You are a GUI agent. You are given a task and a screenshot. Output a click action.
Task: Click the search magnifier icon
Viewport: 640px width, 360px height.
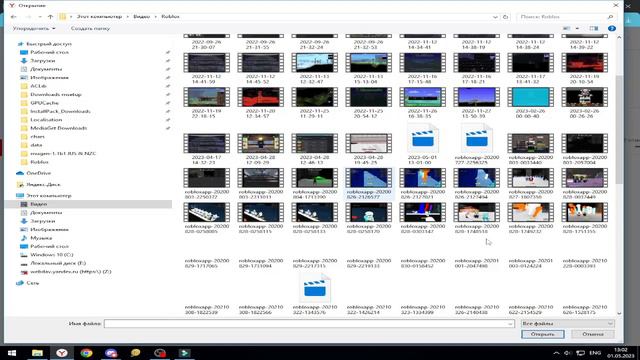coord(610,17)
